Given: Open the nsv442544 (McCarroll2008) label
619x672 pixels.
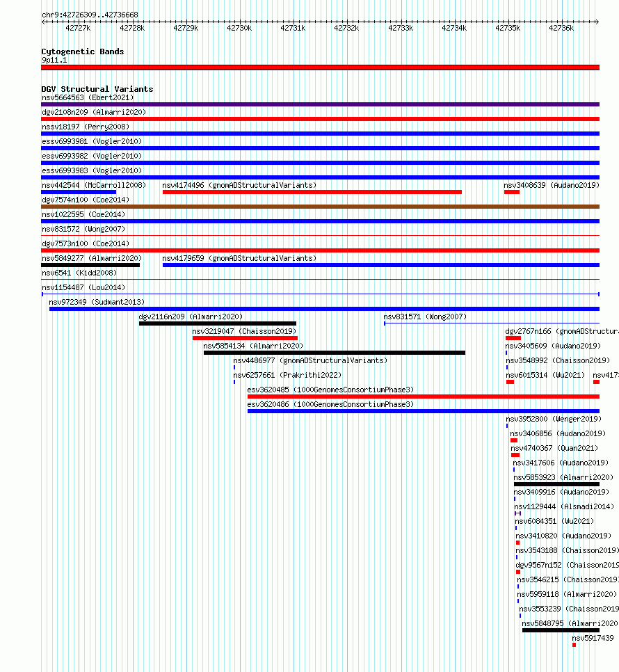Looking at the screenshot, I should [x=94, y=185].
